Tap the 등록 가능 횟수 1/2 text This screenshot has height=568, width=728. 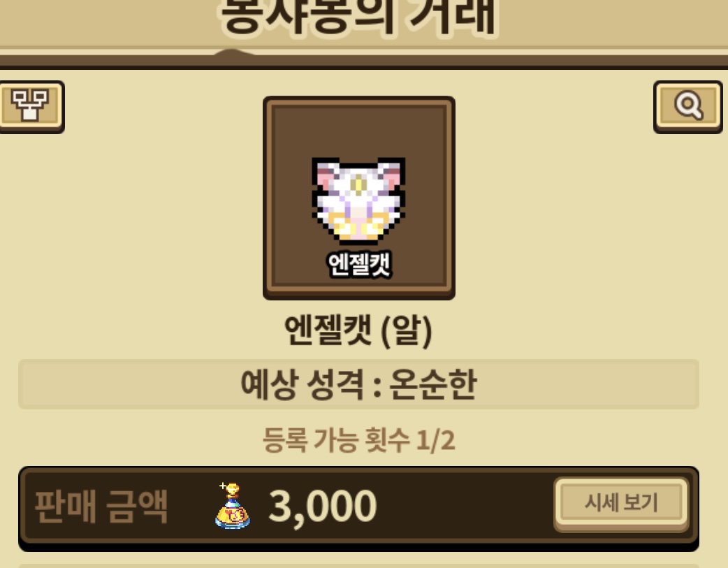(358, 440)
